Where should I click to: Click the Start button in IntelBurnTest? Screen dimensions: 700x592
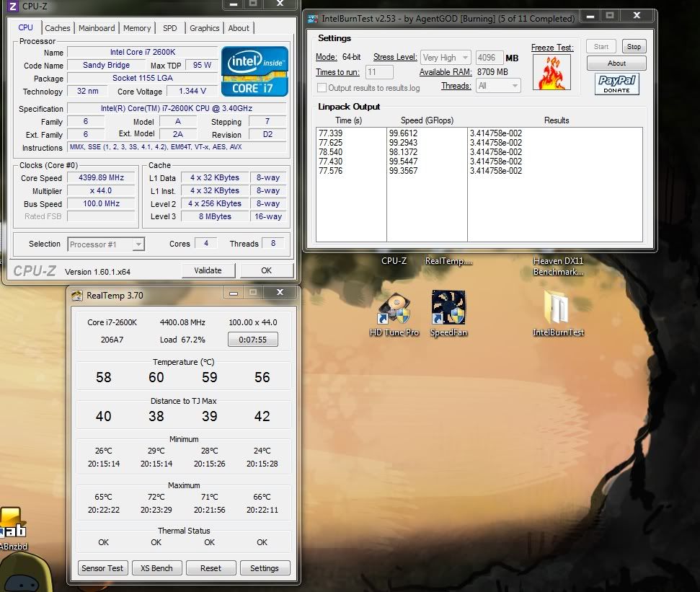[x=601, y=46]
